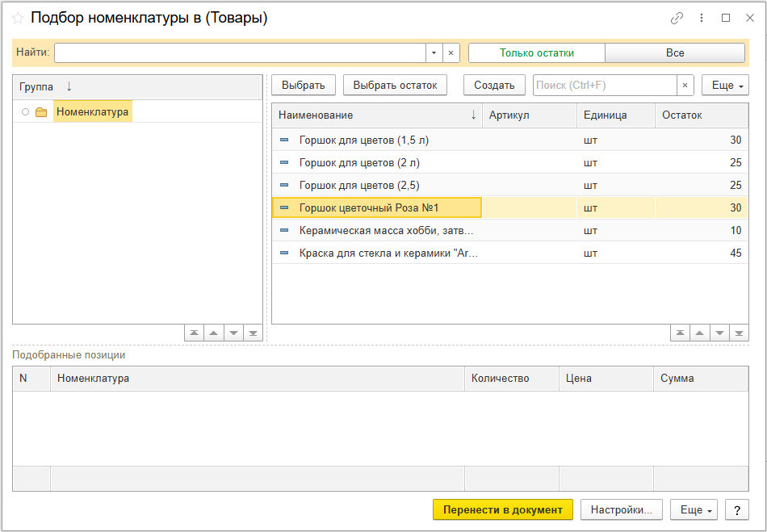Open the Найти field history dropdown

(434, 52)
